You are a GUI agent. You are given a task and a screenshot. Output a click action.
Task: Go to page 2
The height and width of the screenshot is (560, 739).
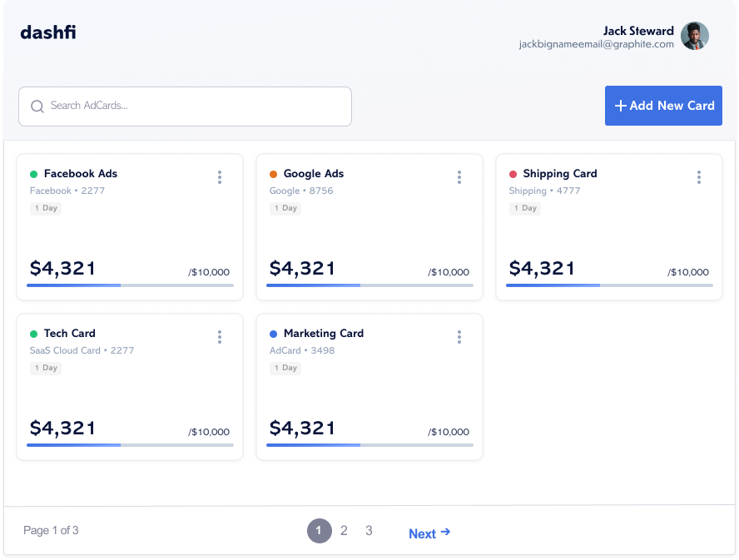(x=344, y=531)
